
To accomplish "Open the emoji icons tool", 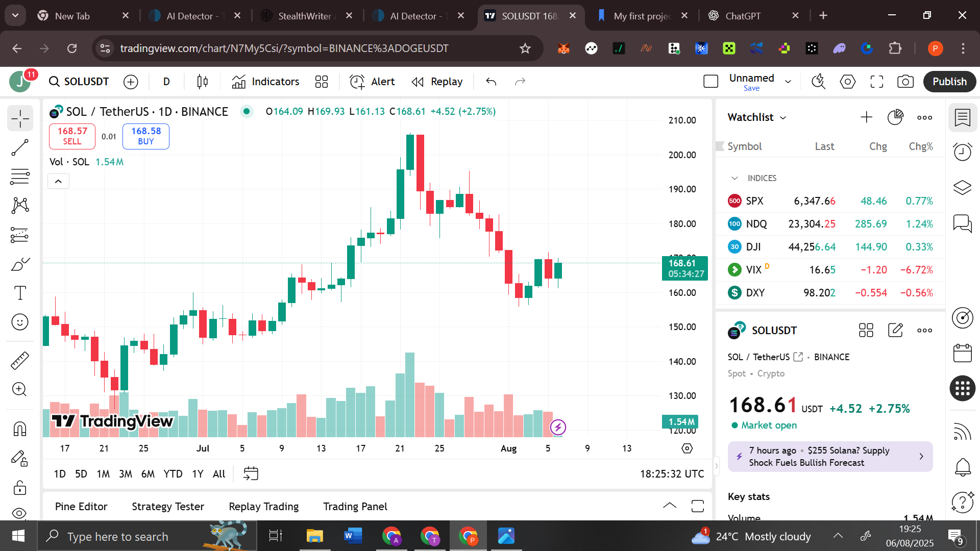I will tap(20, 322).
